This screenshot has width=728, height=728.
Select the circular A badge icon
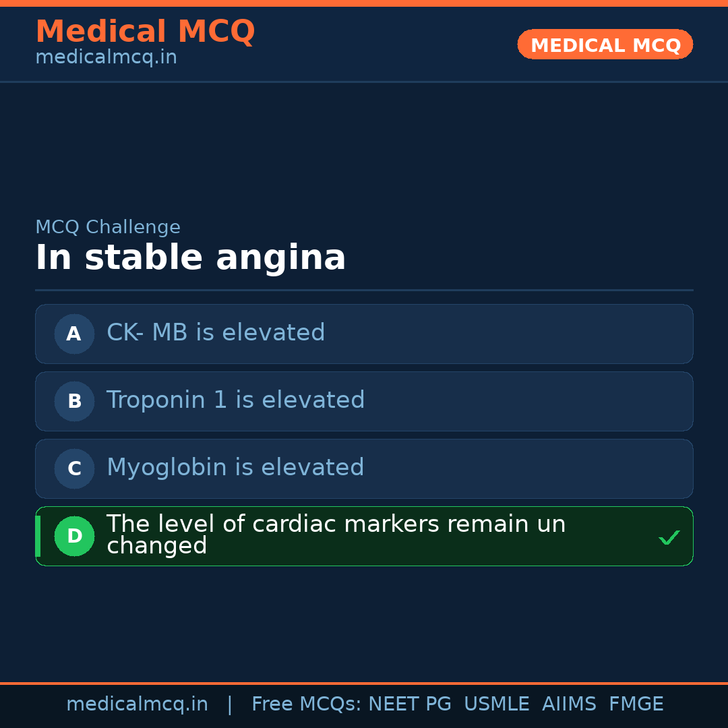click(74, 334)
